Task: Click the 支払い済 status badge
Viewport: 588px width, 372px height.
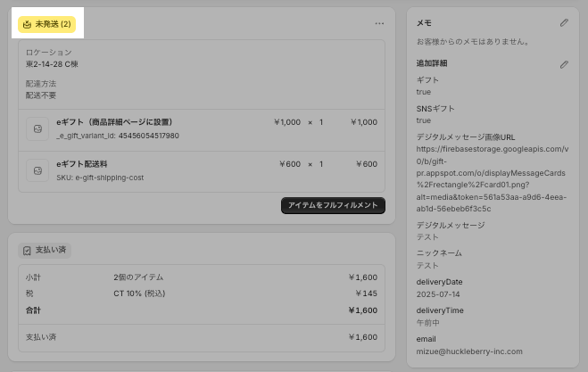Action: 46,251
